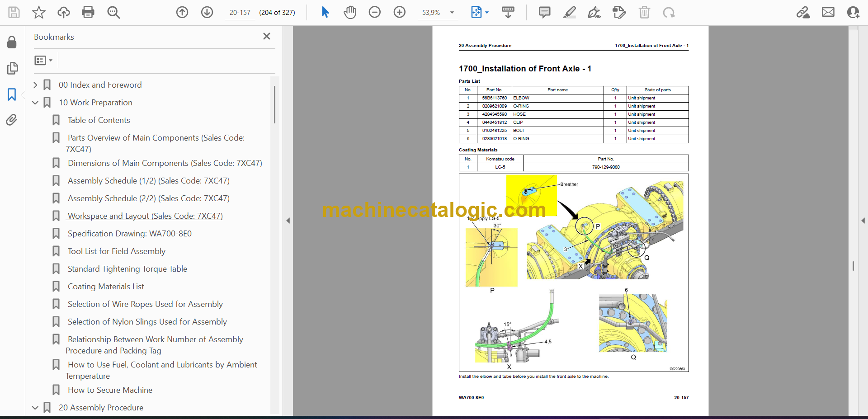Click the LG-5 Komatsu code cell

pyautogui.click(x=500, y=167)
